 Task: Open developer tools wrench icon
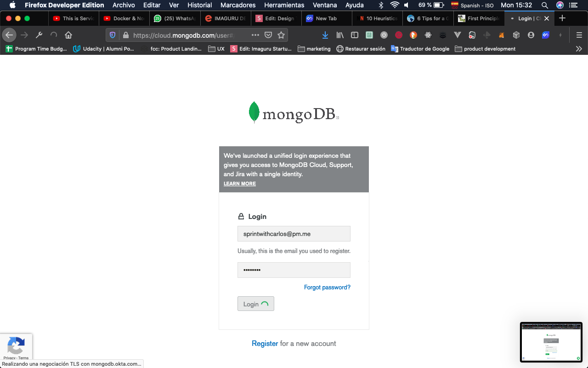(x=39, y=35)
